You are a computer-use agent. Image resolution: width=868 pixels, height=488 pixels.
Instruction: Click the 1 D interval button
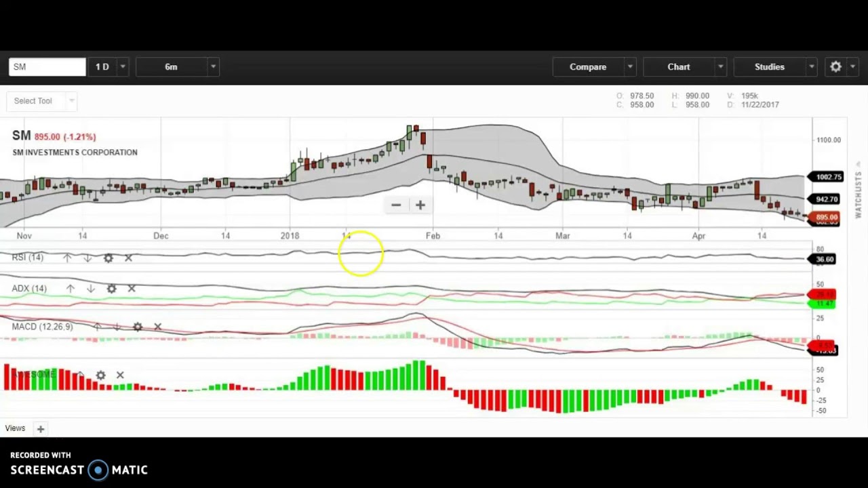click(x=102, y=66)
